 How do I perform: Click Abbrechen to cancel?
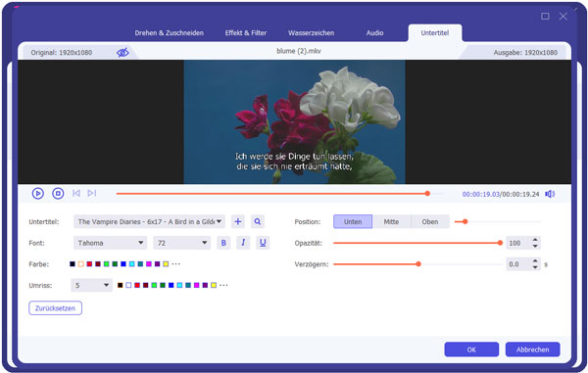pos(532,350)
